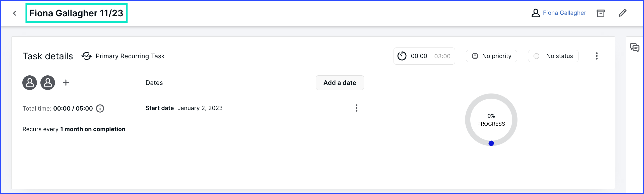Screen dimensions: 644x194
Task: Open the No priority dropdown
Action: tap(491, 56)
